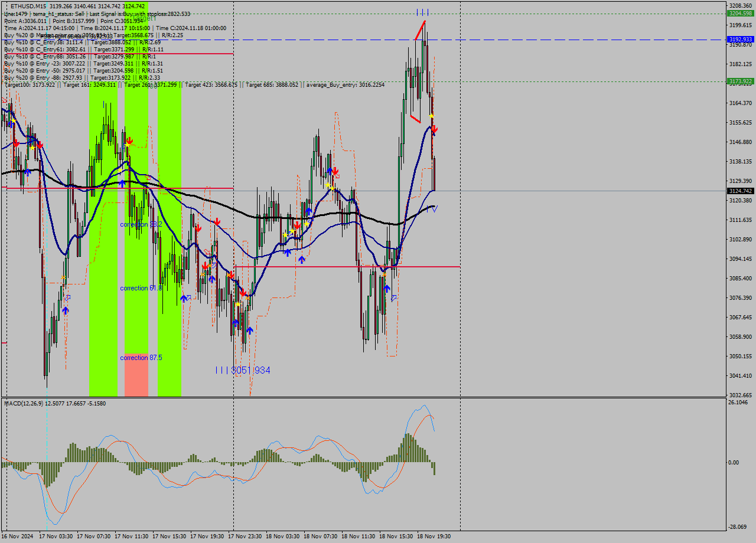Click the MACD zero level 0.00 label
Viewport: 756px width, 543px height.
click(x=735, y=463)
